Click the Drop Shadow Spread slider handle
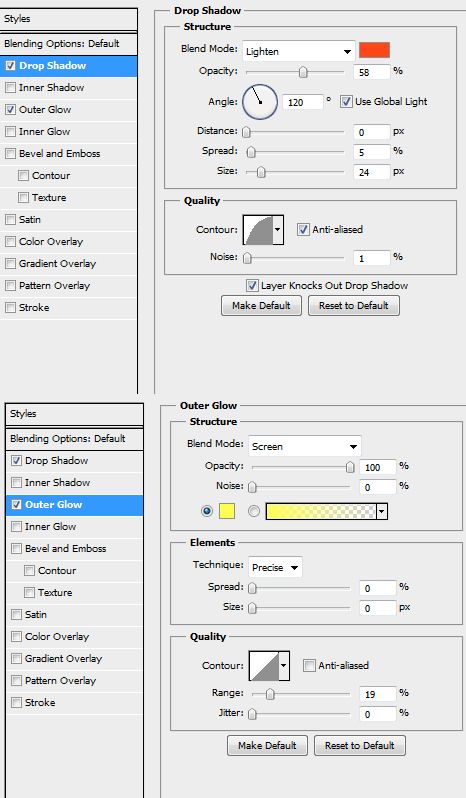The image size is (466, 798). coord(251,152)
